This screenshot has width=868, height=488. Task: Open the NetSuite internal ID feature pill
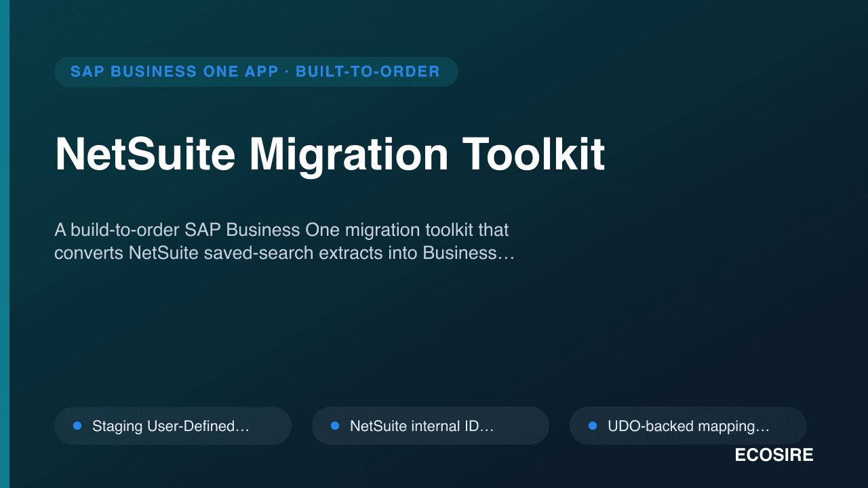point(431,426)
